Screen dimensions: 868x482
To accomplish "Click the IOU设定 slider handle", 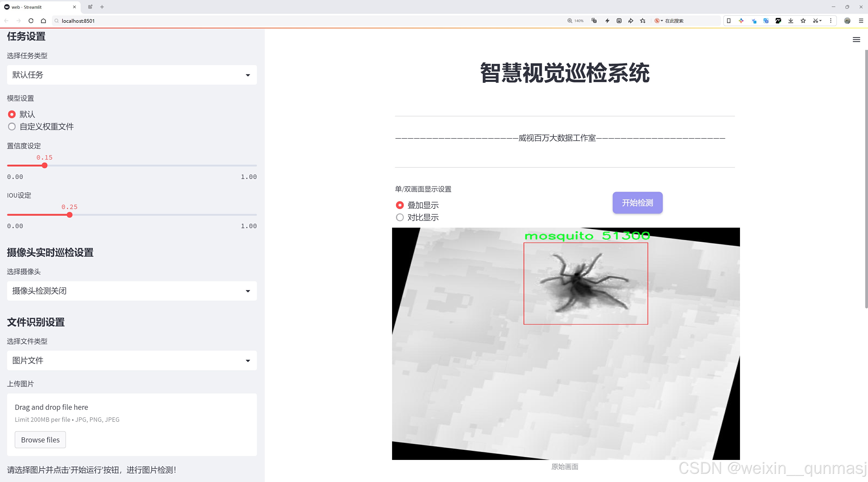I will pos(70,215).
